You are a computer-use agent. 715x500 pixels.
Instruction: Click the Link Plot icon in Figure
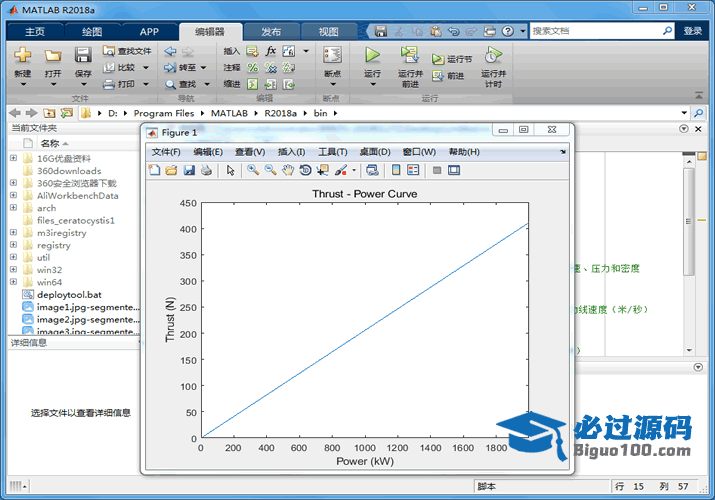[x=372, y=170]
